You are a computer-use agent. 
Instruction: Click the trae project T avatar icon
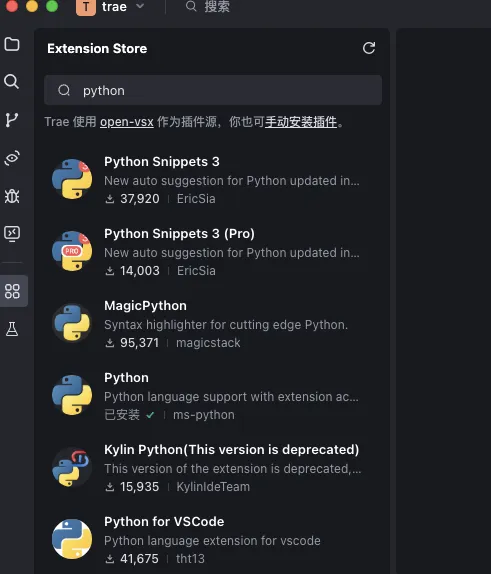tap(86, 7)
